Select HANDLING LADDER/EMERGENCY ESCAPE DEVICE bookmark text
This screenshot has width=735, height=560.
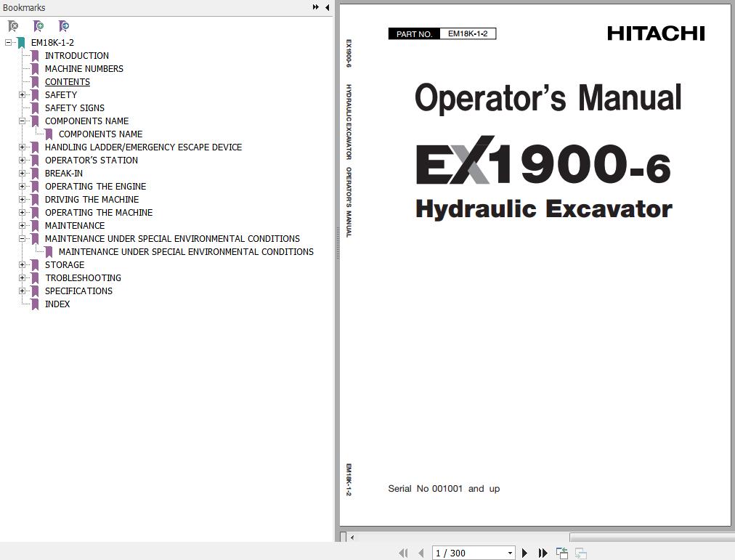[143, 147]
